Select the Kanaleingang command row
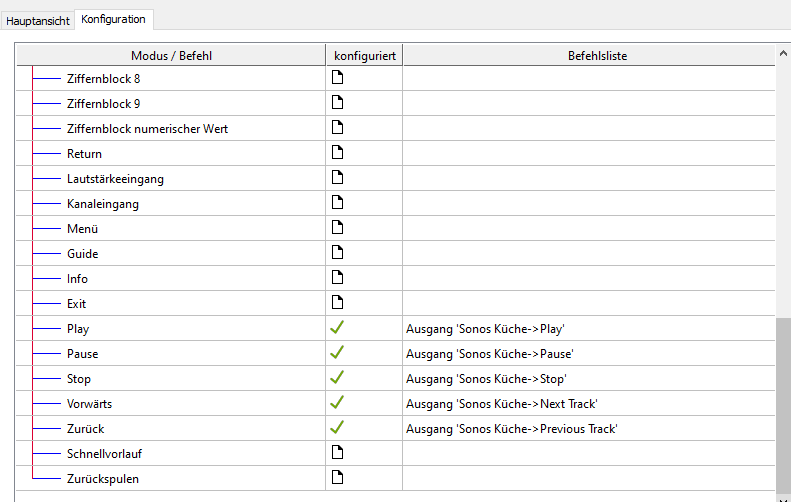Image resolution: width=791 pixels, height=502 pixels. (103, 204)
